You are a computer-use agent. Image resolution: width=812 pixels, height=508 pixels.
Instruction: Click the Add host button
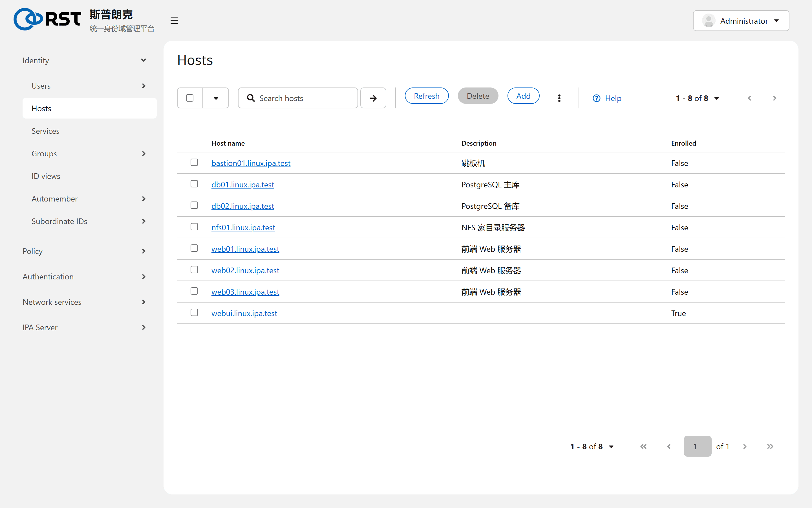[x=523, y=96]
